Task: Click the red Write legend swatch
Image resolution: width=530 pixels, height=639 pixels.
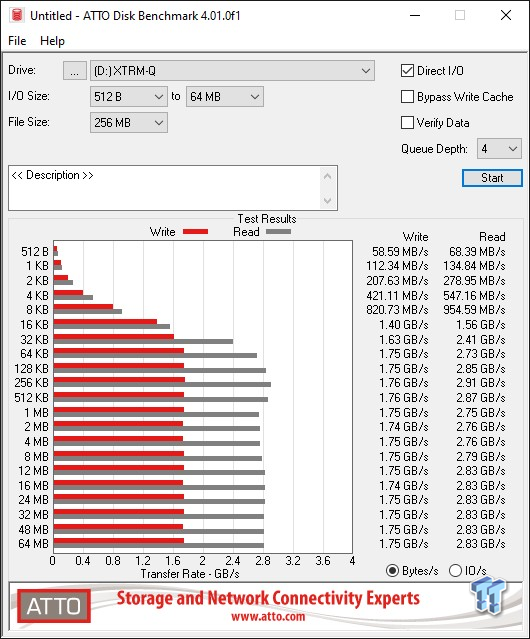Action: pyautogui.click(x=196, y=232)
